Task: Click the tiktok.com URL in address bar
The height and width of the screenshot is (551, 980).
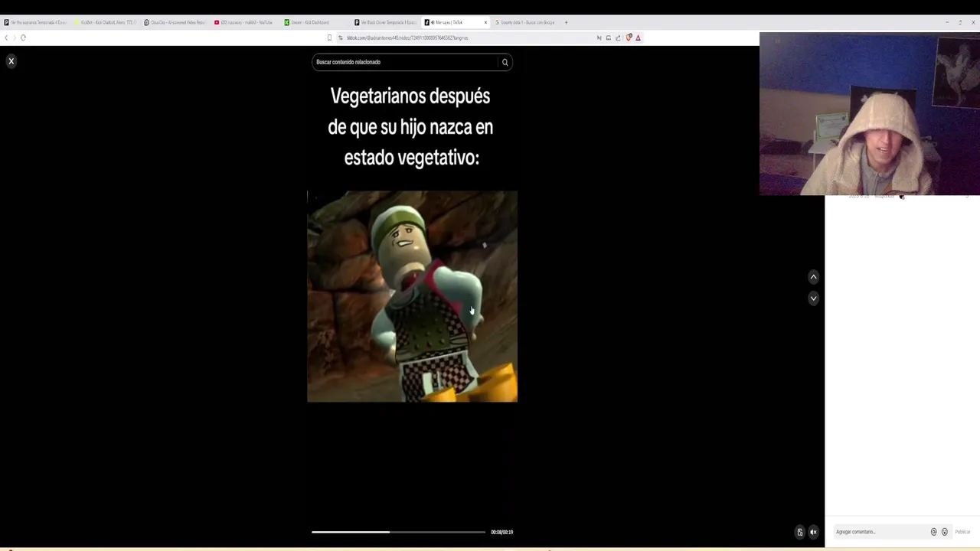Action: click(407, 37)
